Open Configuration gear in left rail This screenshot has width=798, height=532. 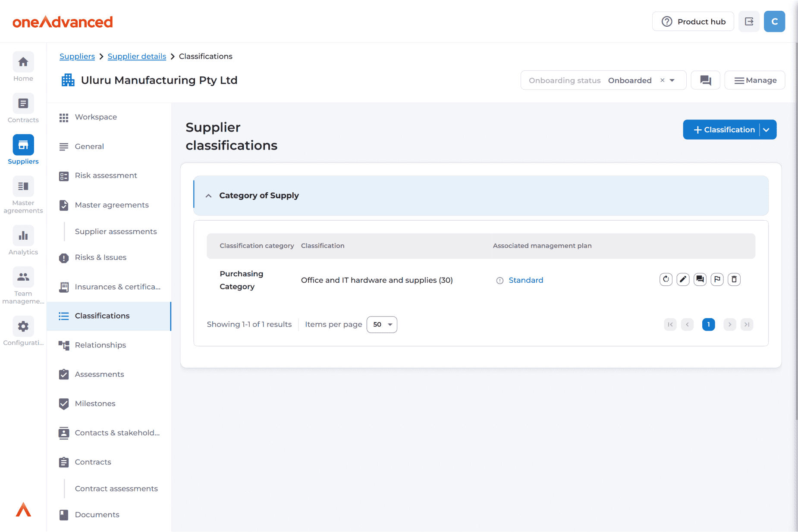23,331
